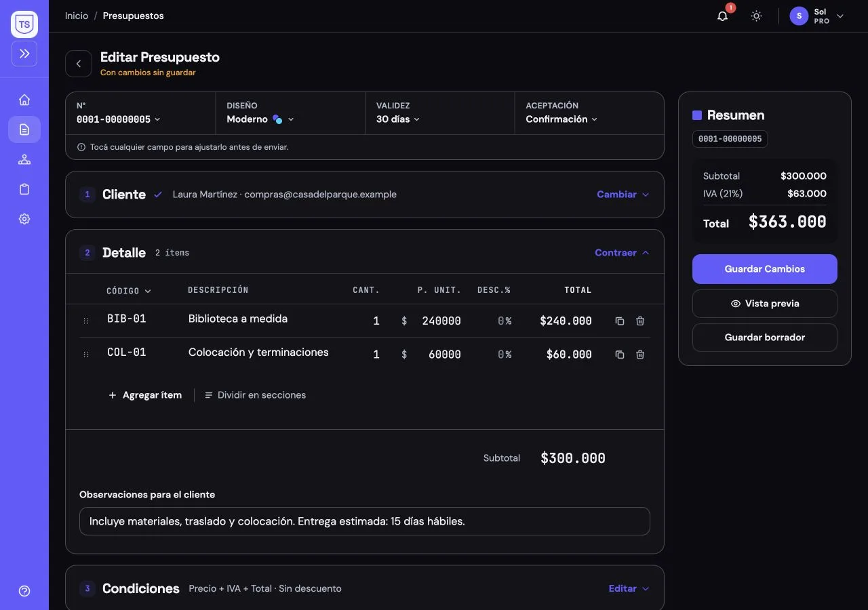Open the Código column dropdown
This screenshot has width=868, height=610.
click(129, 291)
